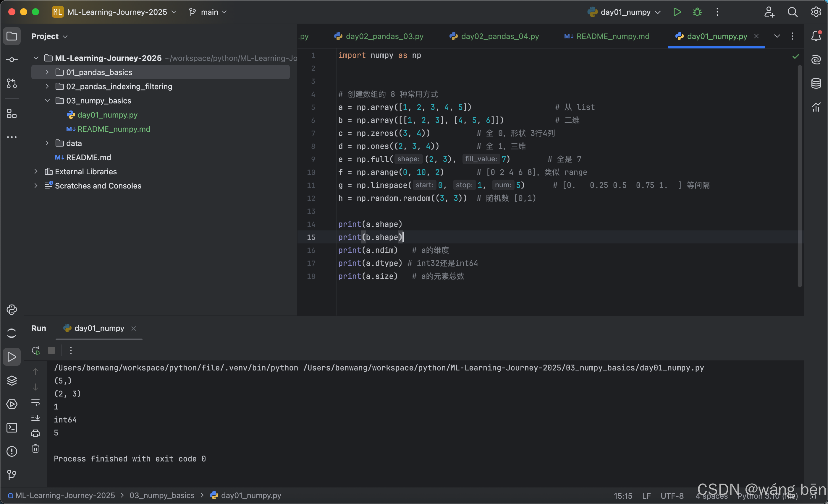Expand the 01_pandas_basics folder
The image size is (828, 504).
pyautogui.click(x=47, y=72)
